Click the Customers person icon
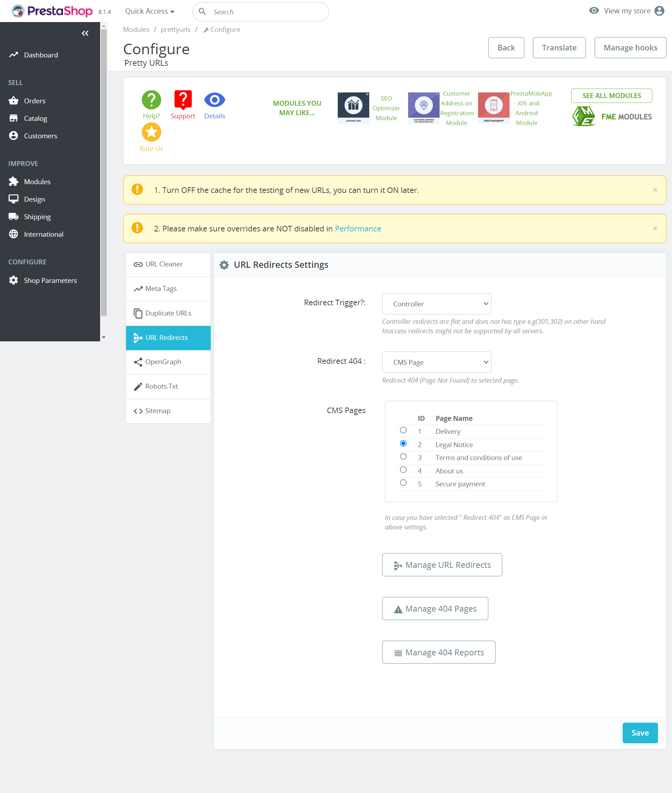The width and height of the screenshot is (672, 793). click(x=14, y=135)
